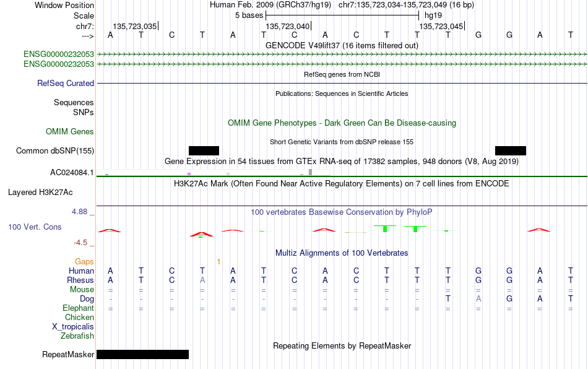Click the PhyloP upper value 4.88

[79, 212]
